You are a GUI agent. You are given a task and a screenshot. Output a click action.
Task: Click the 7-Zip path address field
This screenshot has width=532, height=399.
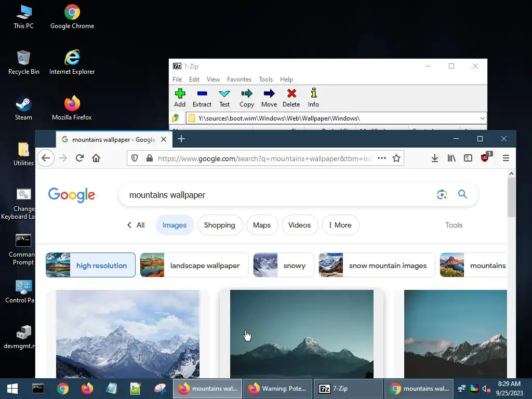pyautogui.click(x=336, y=118)
